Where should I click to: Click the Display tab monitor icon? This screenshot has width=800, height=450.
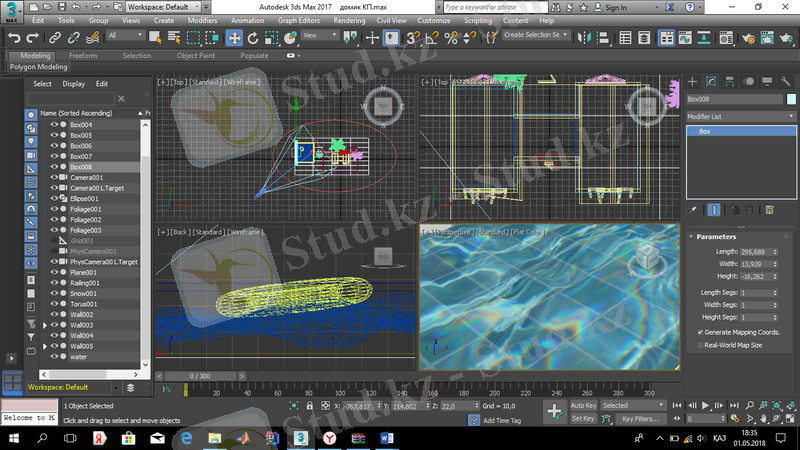[768, 81]
